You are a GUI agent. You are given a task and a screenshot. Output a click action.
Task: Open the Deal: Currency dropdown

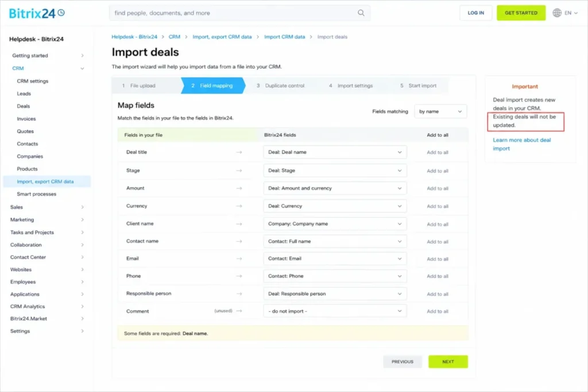(x=335, y=206)
